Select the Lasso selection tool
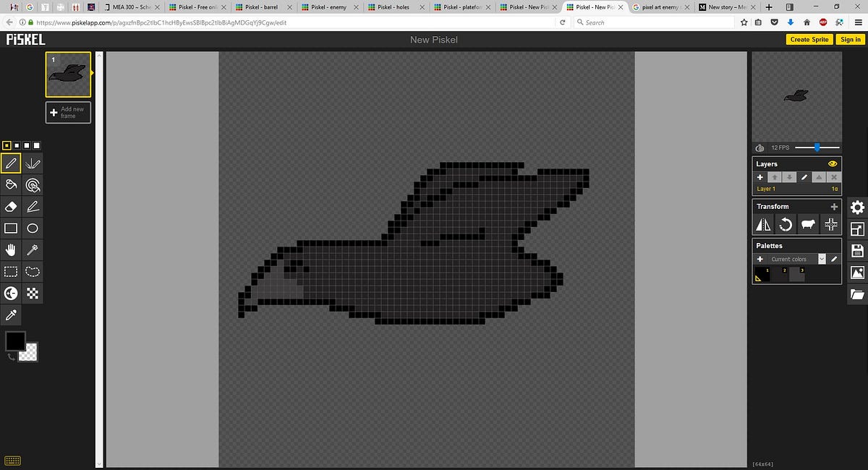Viewport: 868px width, 470px height. (x=33, y=271)
